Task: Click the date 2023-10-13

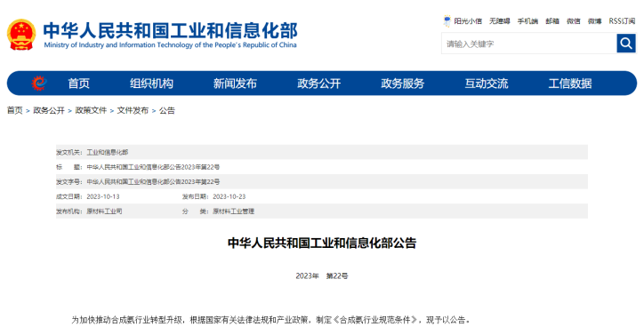Action: point(102,196)
